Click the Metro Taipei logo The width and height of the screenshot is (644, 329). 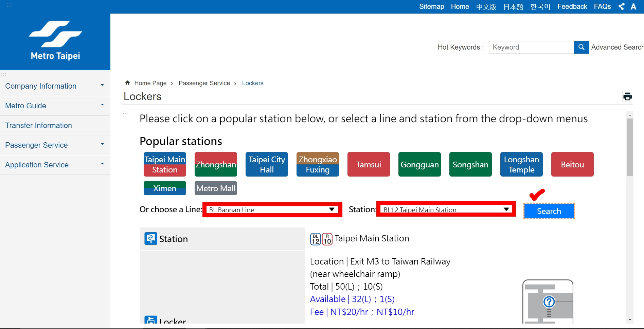(55, 41)
